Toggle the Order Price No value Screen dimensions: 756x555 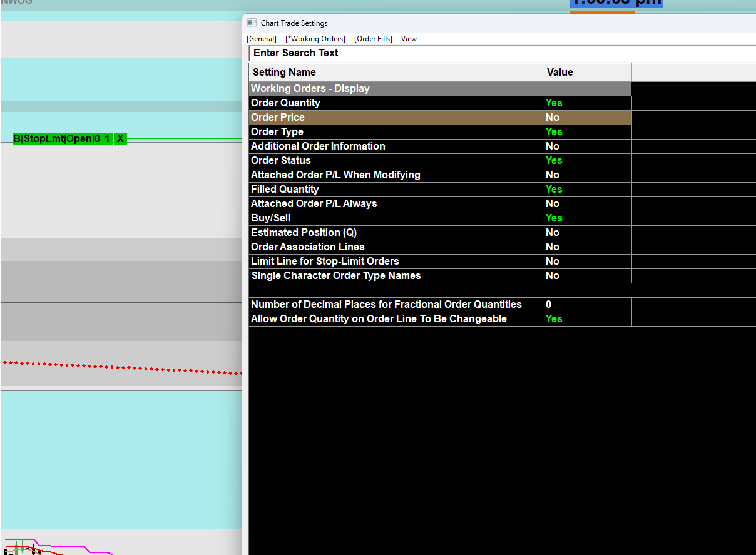pyautogui.click(x=588, y=118)
